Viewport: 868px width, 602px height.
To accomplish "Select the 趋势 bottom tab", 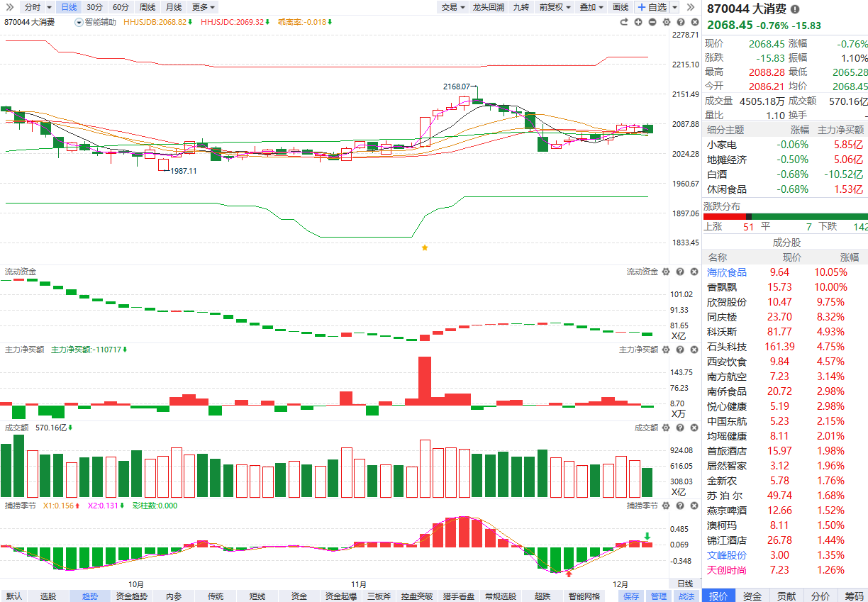I will click(90, 596).
